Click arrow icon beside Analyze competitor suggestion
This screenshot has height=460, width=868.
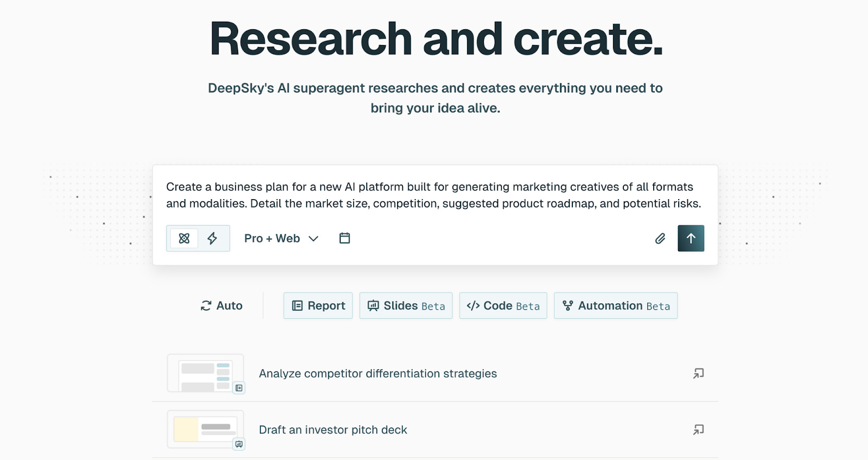(x=698, y=373)
